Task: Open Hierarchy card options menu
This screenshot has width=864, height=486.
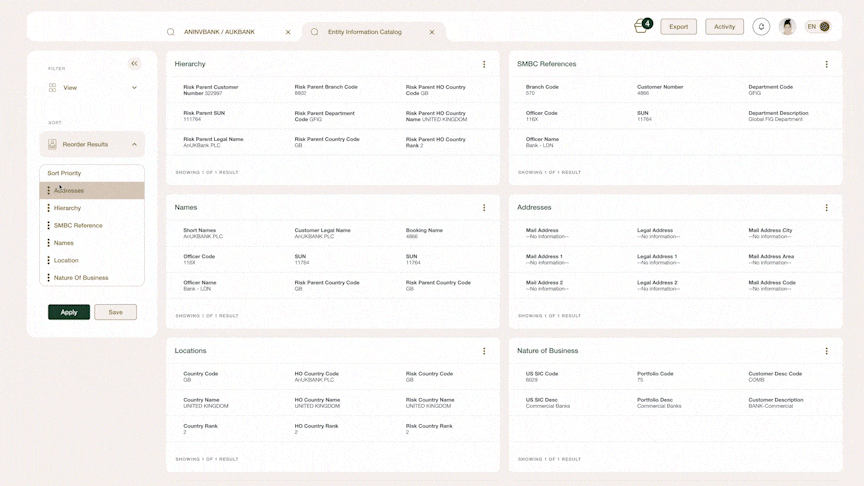Action: (x=484, y=64)
